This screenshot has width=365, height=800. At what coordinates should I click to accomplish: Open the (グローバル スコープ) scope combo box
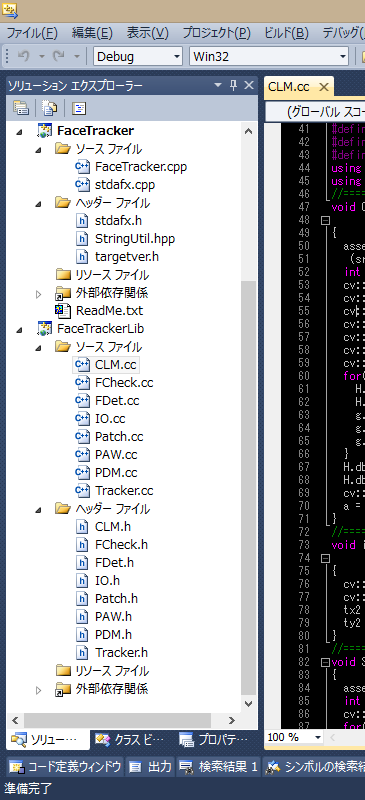tap(315, 112)
